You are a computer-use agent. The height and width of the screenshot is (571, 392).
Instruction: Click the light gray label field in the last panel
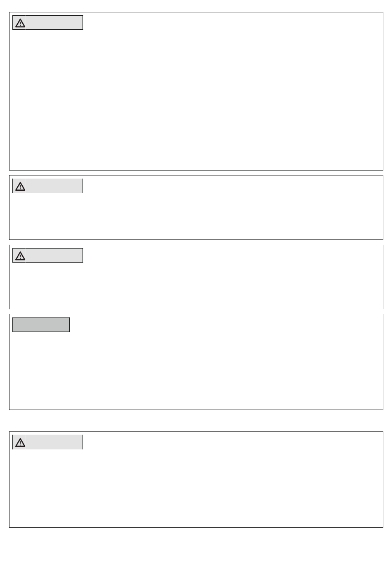pos(48,442)
